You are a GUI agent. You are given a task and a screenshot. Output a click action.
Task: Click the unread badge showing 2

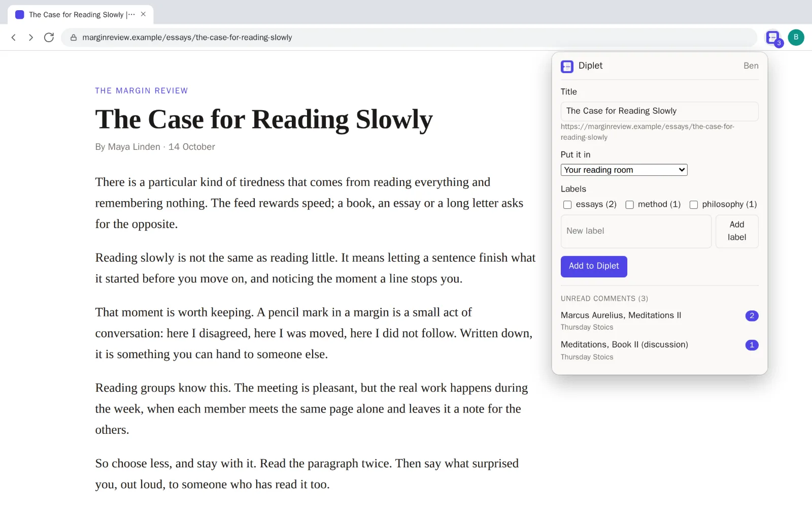click(752, 316)
